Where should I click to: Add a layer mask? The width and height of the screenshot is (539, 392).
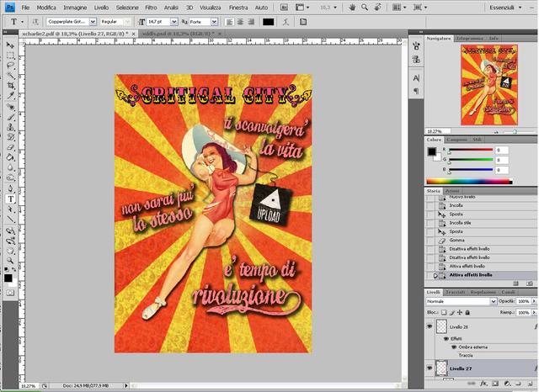click(495, 384)
